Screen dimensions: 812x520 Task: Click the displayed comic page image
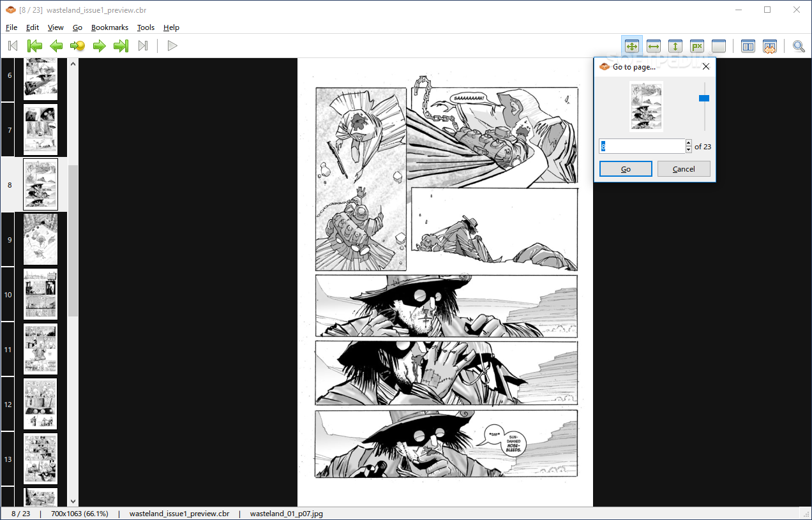coord(446,283)
